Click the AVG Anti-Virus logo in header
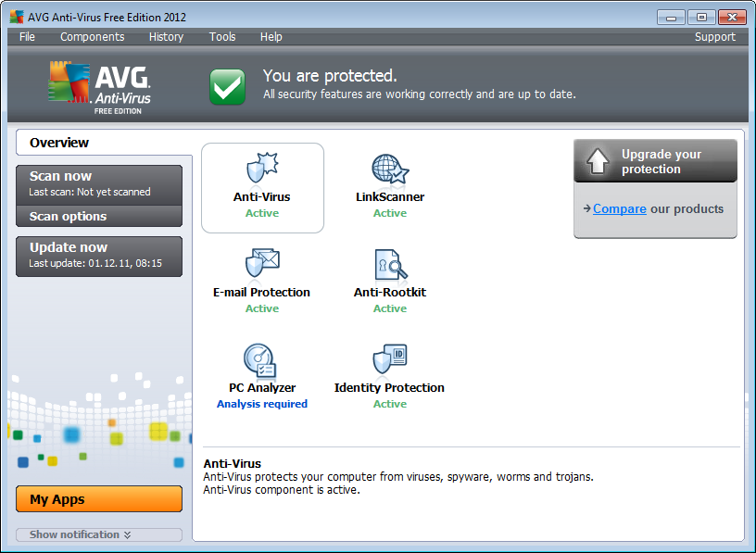The width and height of the screenshot is (756, 553). tap(100, 88)
